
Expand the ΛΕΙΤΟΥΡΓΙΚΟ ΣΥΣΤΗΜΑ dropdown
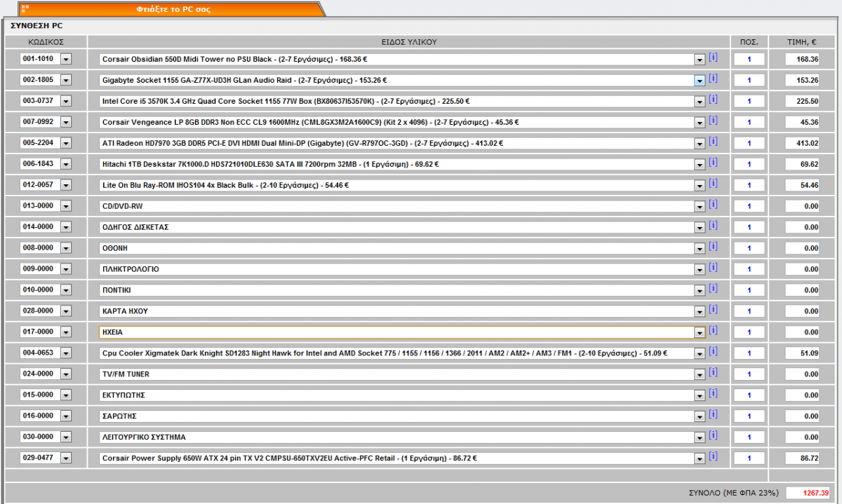(x=700, y=437)
